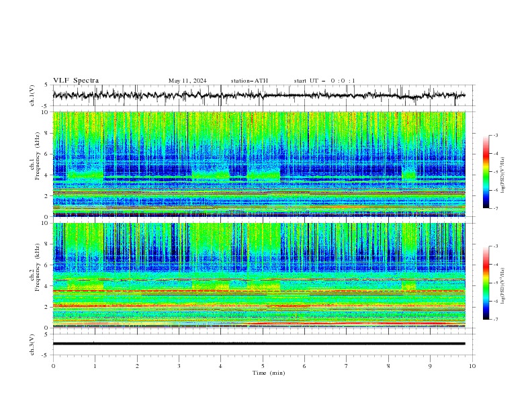Click the ch.2 frequency tick label '6'

[48, 265]
